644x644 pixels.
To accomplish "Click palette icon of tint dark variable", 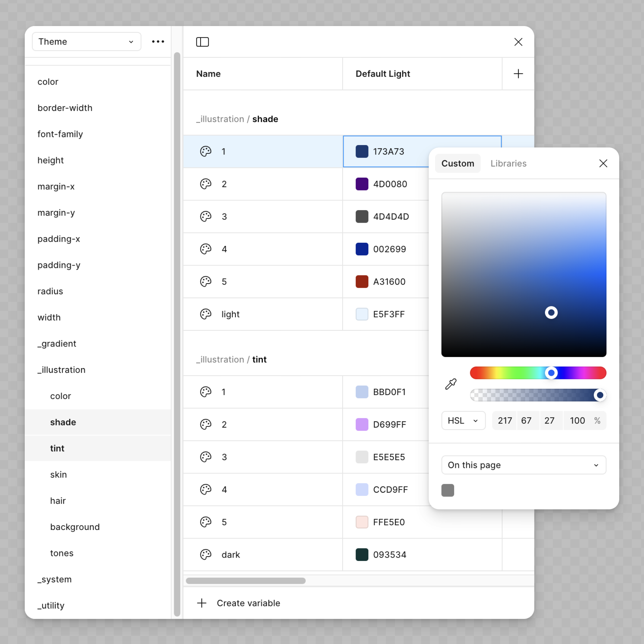I will [206, 554].
